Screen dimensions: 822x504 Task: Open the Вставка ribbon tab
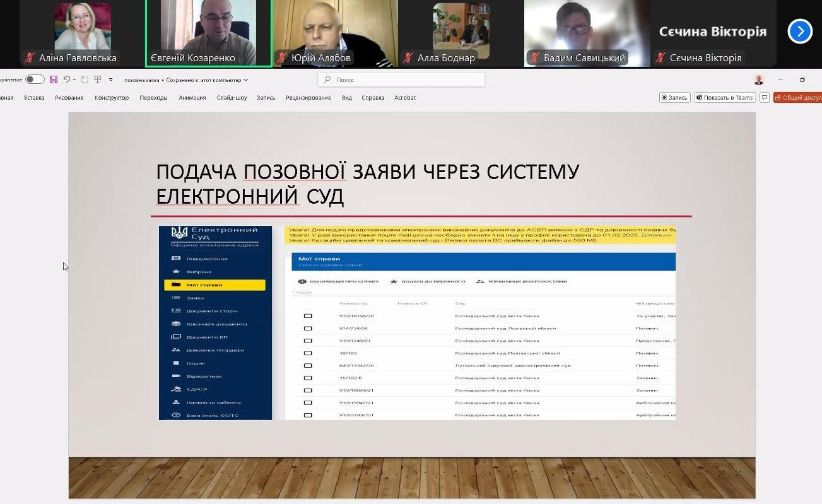[34, 98]
